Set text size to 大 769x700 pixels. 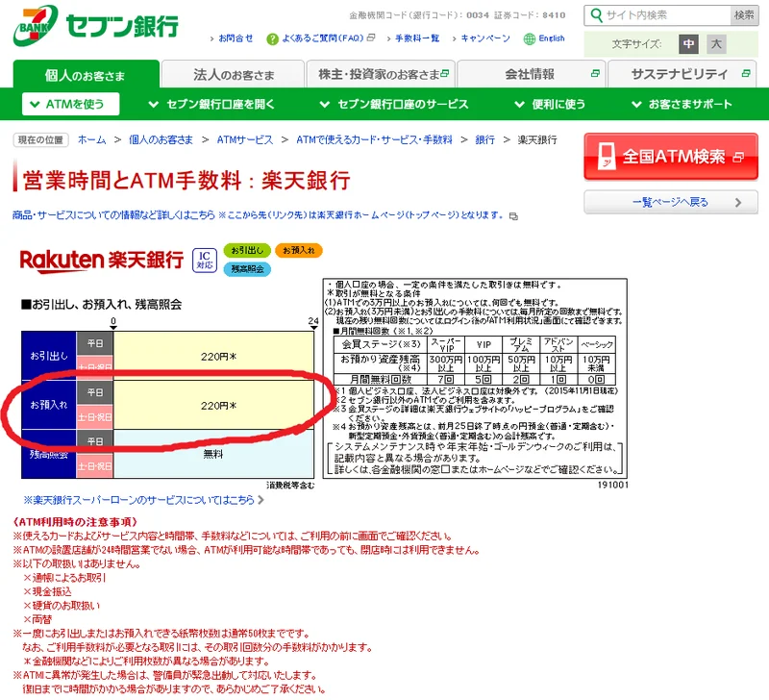click(716, 44)
